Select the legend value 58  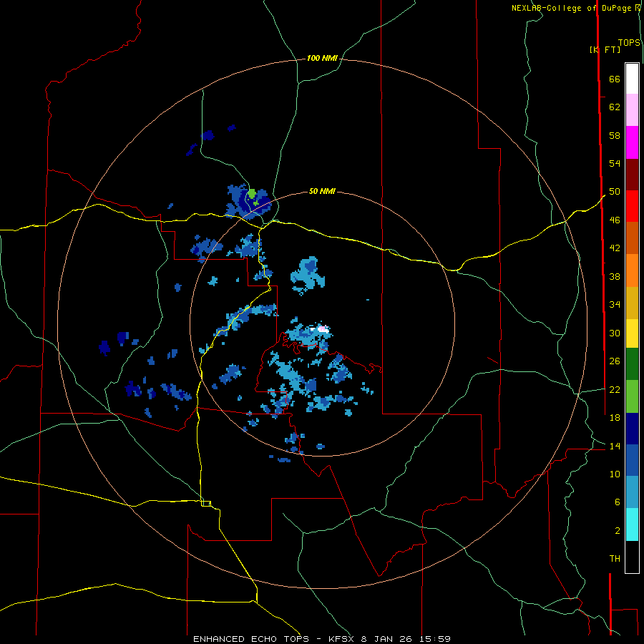pos(615,135)
